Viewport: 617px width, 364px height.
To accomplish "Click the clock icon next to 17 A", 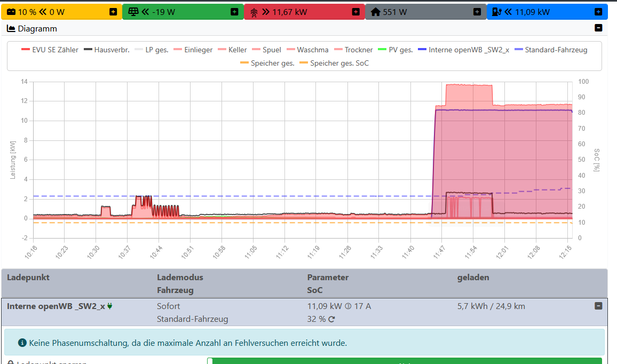I will pos(347,305).
